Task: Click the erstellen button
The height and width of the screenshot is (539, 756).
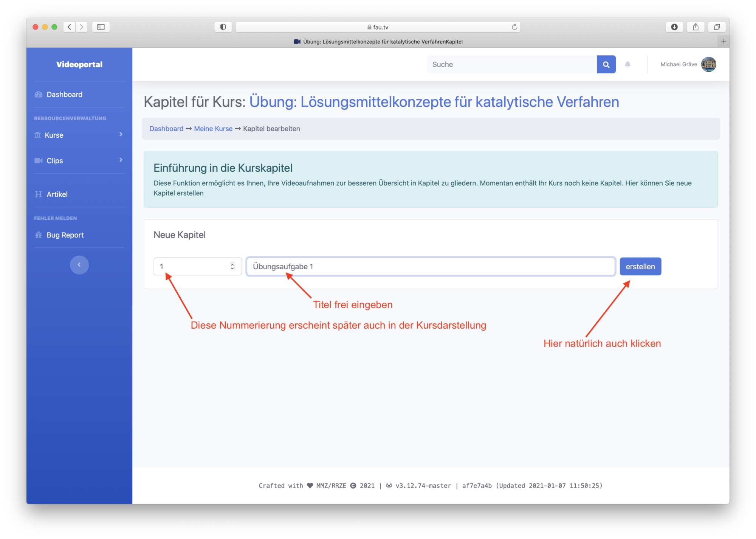Action: (x=640, y=266)
